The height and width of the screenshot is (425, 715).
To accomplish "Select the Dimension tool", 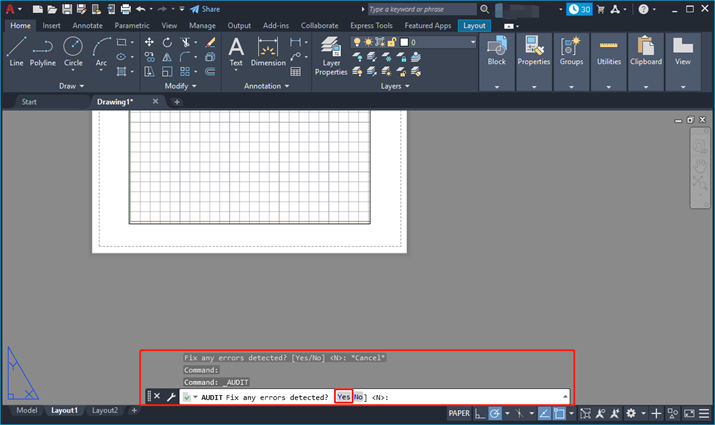I will pos(267,51).
